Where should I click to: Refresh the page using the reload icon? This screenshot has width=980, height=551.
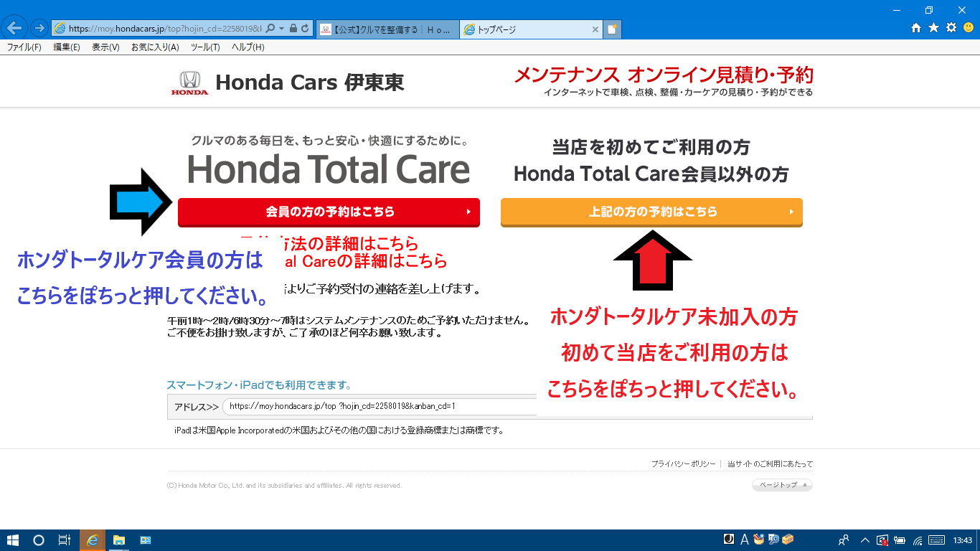pyautogui.click(x=306, y=29)
